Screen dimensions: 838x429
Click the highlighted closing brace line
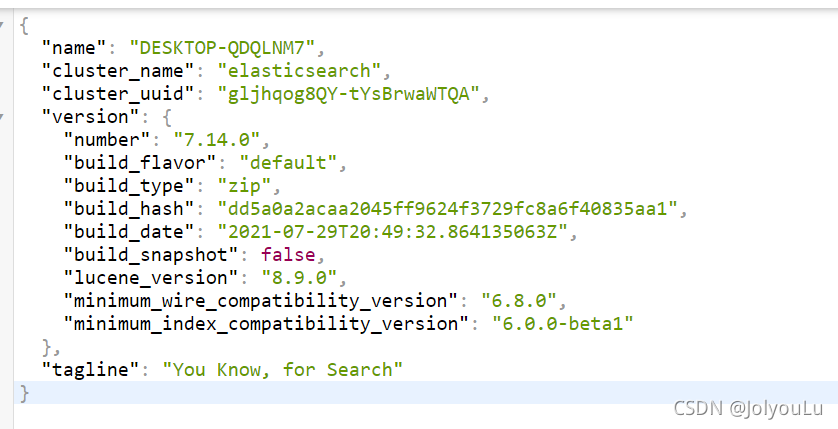tap(426, 393)
